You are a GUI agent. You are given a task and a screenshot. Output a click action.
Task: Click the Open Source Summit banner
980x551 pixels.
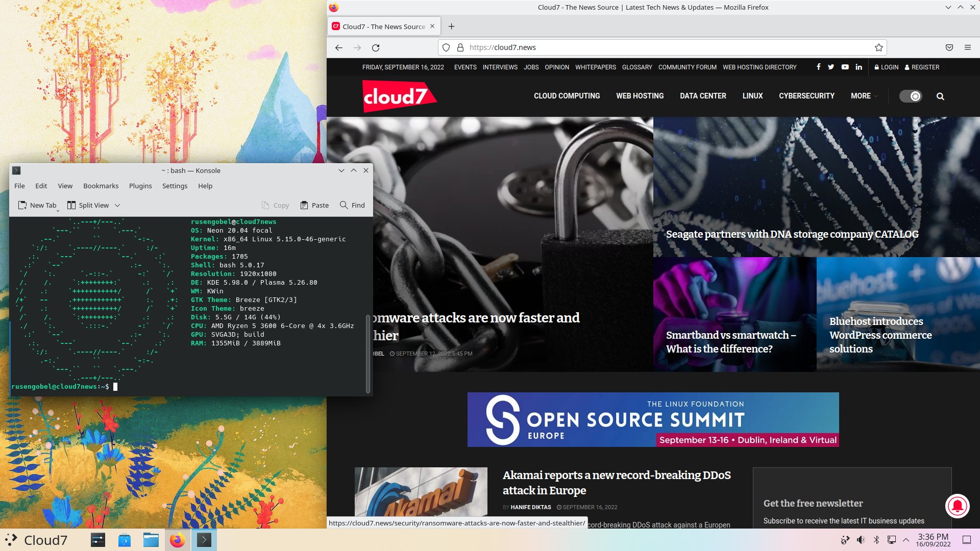pos(653,419)
